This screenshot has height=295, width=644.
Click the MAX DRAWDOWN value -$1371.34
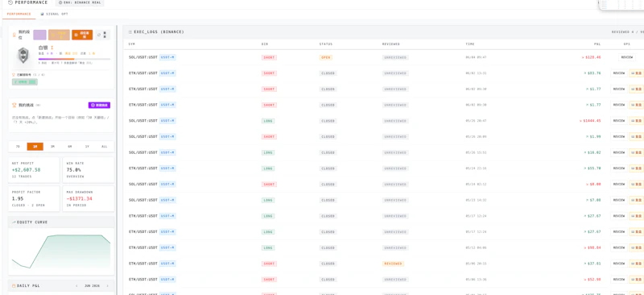(x=79, y=199)
